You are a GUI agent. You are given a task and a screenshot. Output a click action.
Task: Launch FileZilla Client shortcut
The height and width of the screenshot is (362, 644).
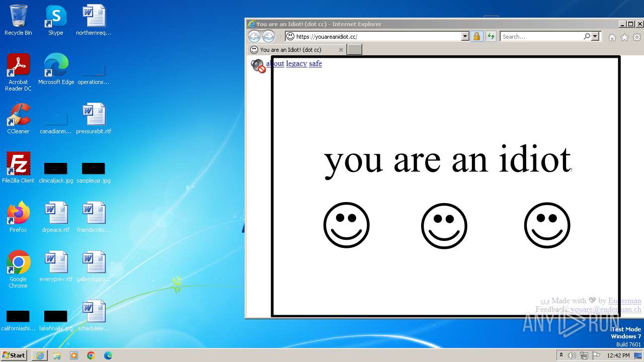(18, 168)
